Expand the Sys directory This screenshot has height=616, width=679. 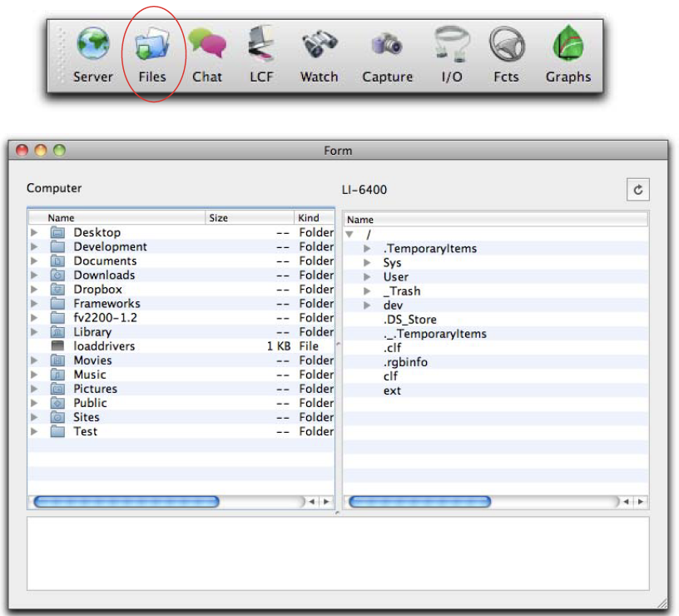pyautogui.click(x=367, y=263)
